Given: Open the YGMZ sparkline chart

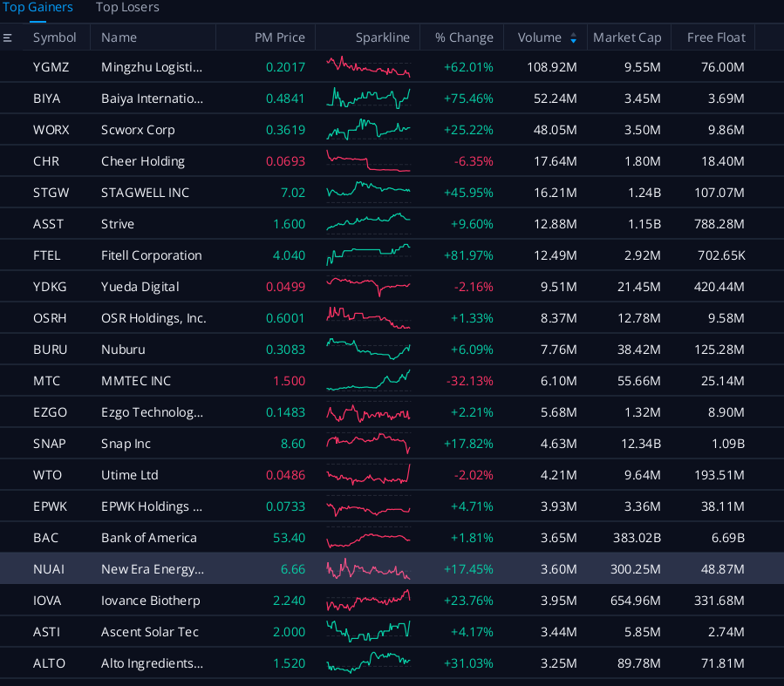Looking at the screenshot, I should pos(368,67).
